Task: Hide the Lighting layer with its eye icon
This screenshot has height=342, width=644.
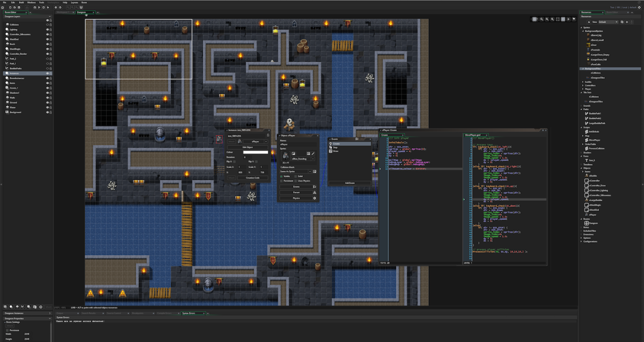Action: [x=47, y=30]
